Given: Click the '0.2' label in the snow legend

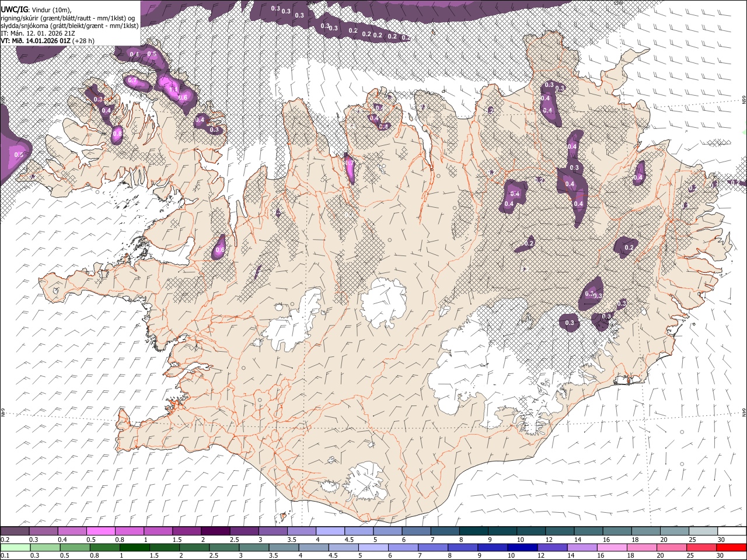Looking at the screenshot, I should click(x=4, y=540).
